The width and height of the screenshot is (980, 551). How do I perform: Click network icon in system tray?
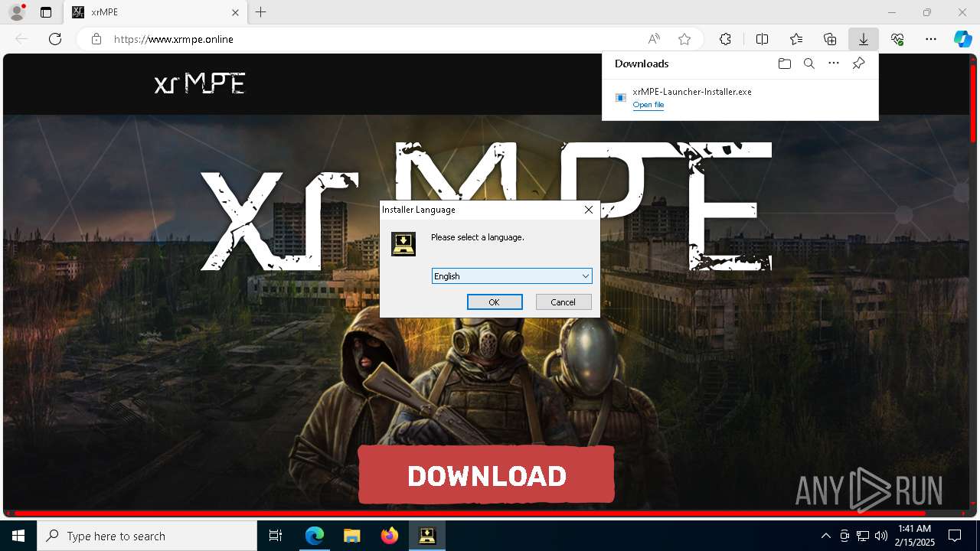click(863, 536)
